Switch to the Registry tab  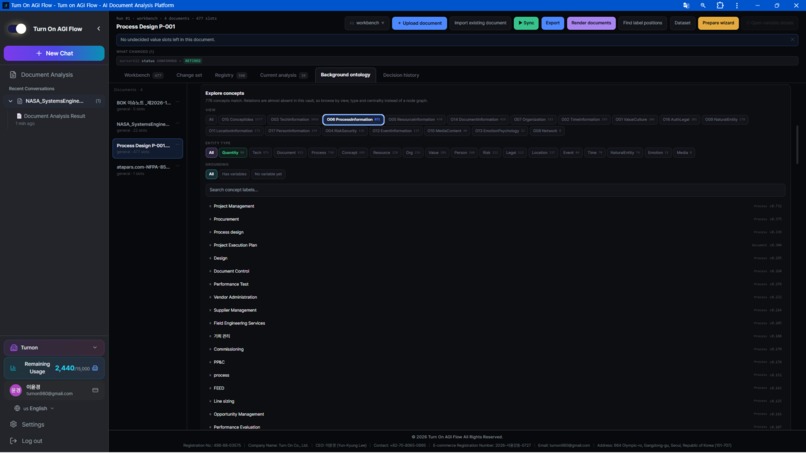tap(230, 75)
